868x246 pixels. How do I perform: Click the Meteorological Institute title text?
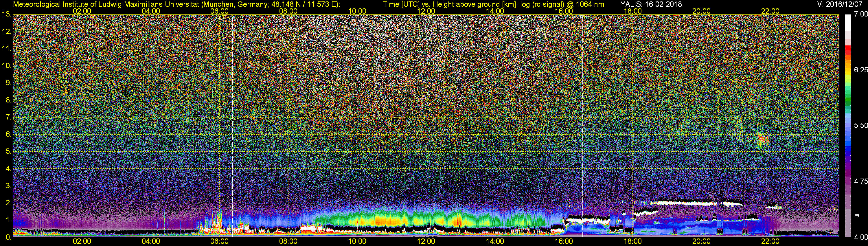click(176, 4)
